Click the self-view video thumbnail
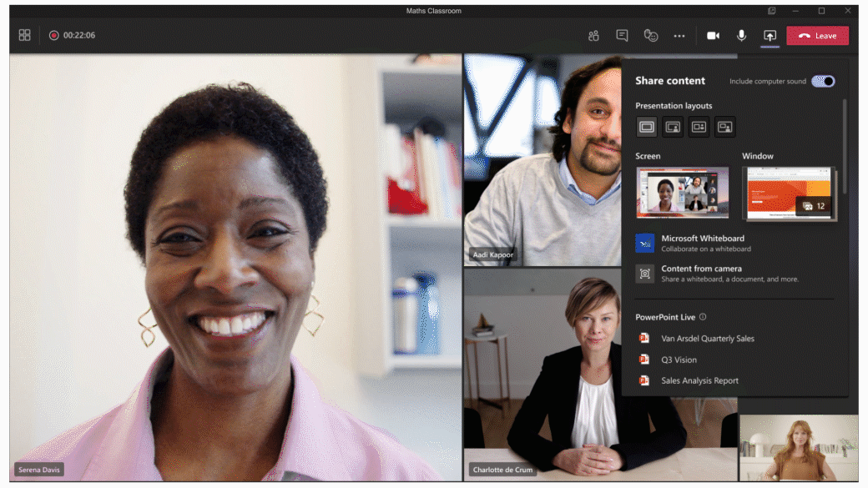 (798, 448)
